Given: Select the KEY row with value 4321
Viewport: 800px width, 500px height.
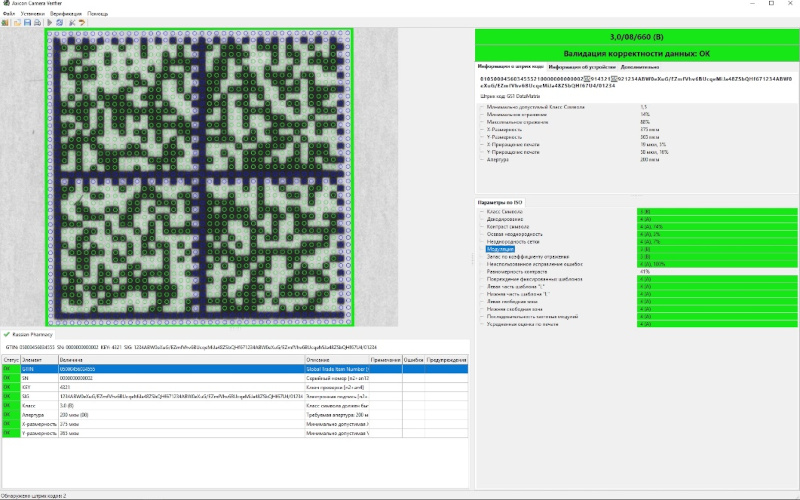Looking at the screenshot, I should click(235, 387).
